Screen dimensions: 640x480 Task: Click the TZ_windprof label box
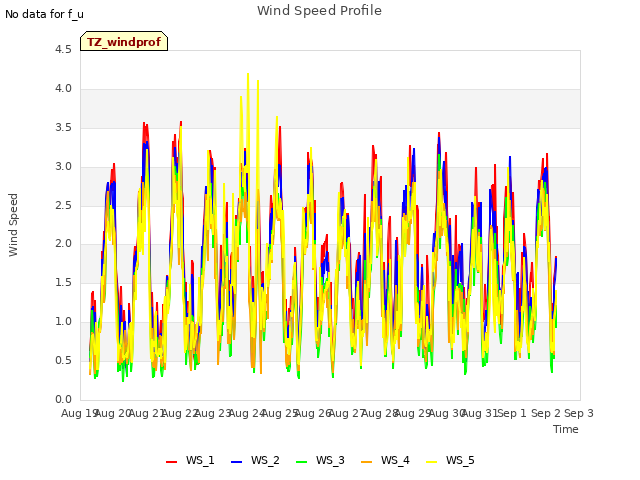pyautogui.click(x=124, y=41)
